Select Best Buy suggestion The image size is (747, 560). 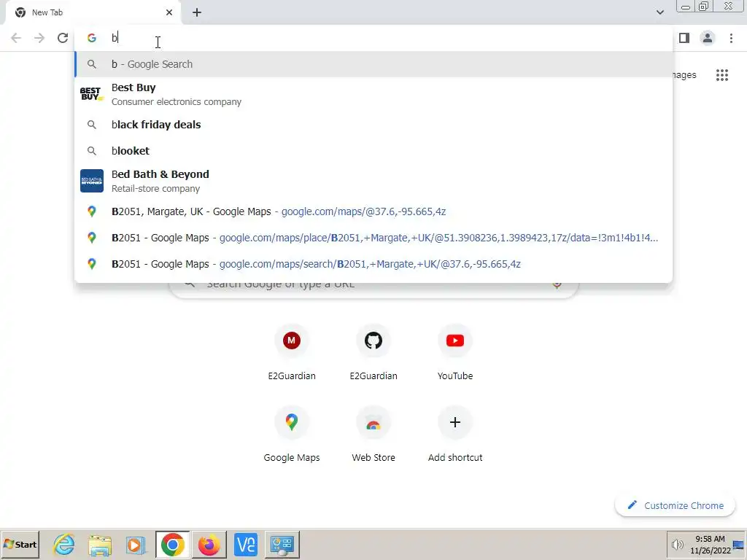point(373,94)
